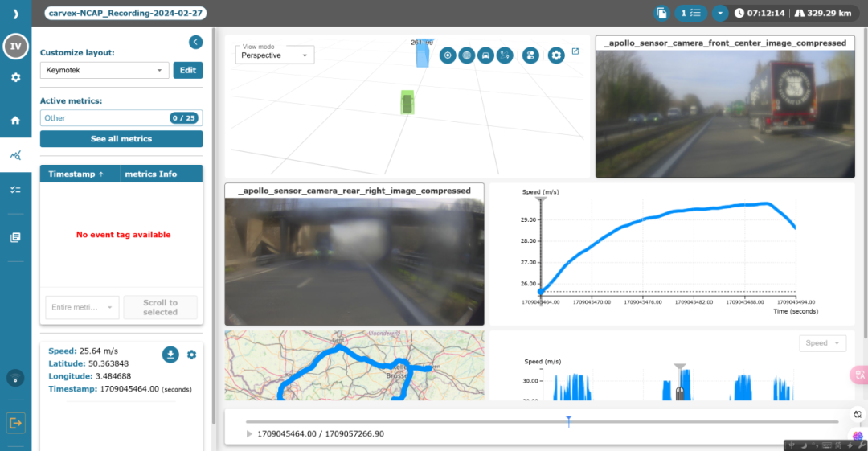
Task: Open the sidebar settings gear
Action: point(15,77)
